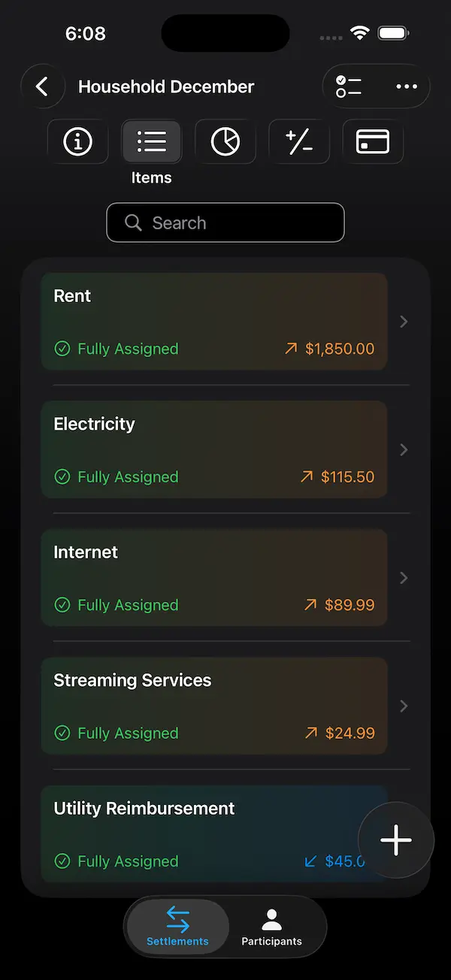This screenshot has height=980, width=451.
Task: Open the payment card view
Action: [372, 141]
